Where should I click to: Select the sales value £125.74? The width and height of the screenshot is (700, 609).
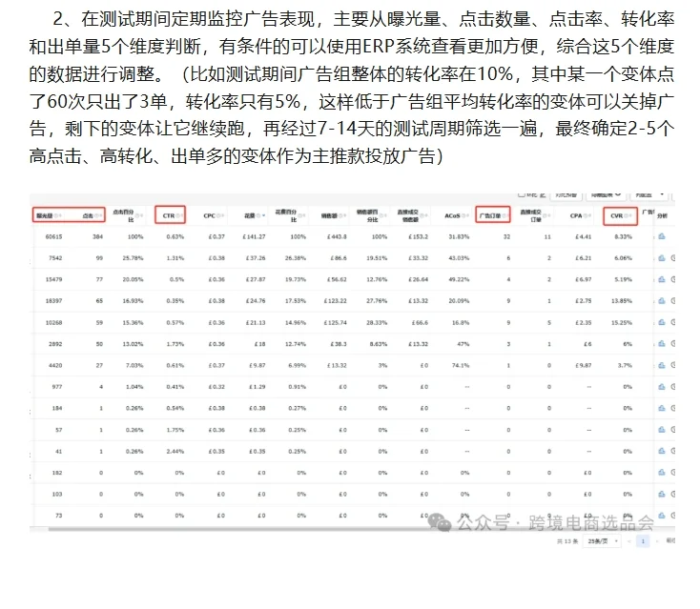coord(336,322)
